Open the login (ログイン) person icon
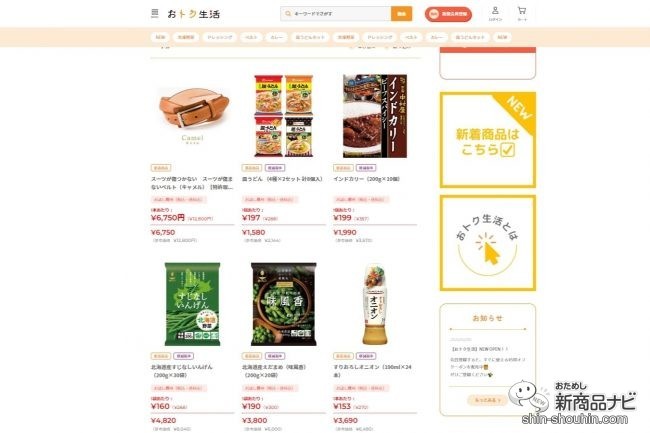 (495, 11)
